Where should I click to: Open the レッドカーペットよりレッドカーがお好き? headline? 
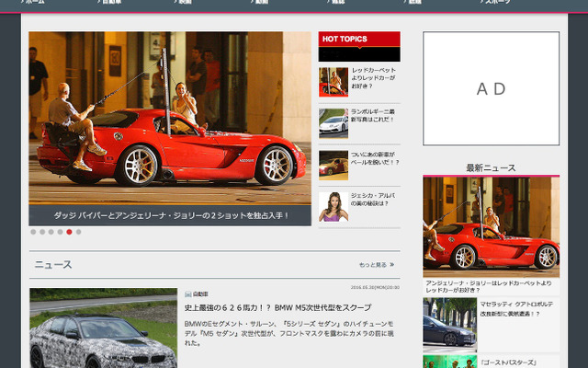click(x=374, y=78)
